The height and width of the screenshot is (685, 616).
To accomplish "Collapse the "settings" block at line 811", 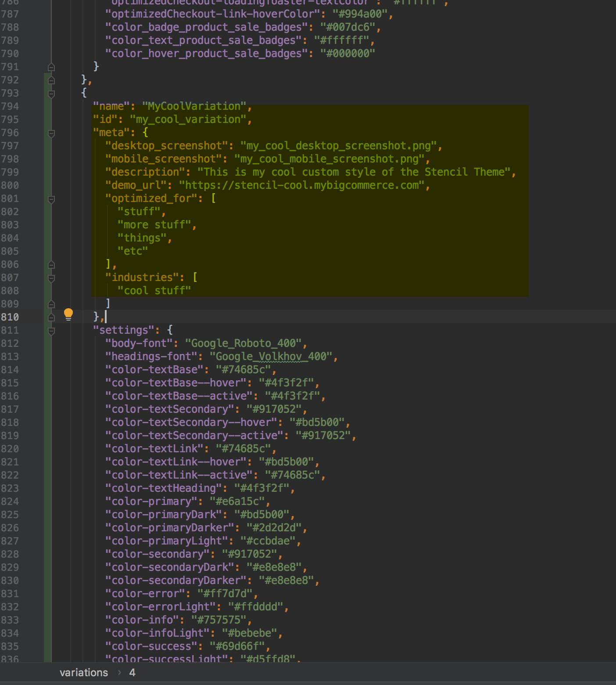I will coord(51,331).
